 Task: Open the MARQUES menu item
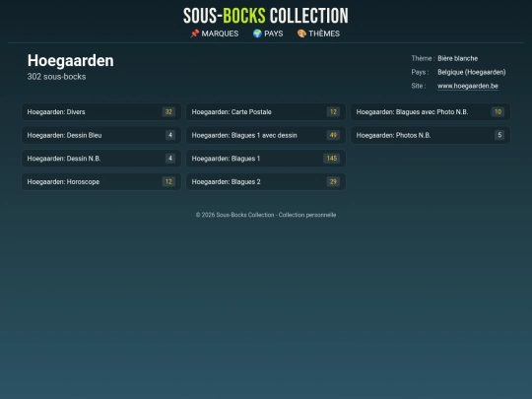[x=214, y=33]
